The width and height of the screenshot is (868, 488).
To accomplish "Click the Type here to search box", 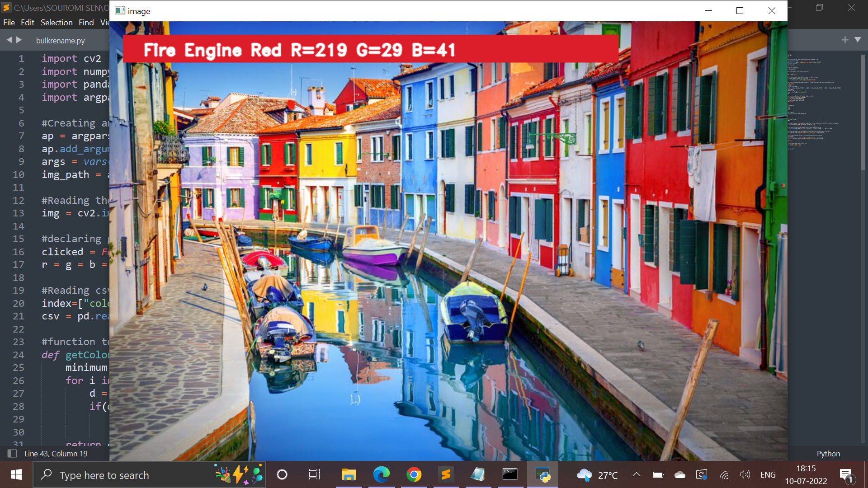I will click(x=149, y=475).
